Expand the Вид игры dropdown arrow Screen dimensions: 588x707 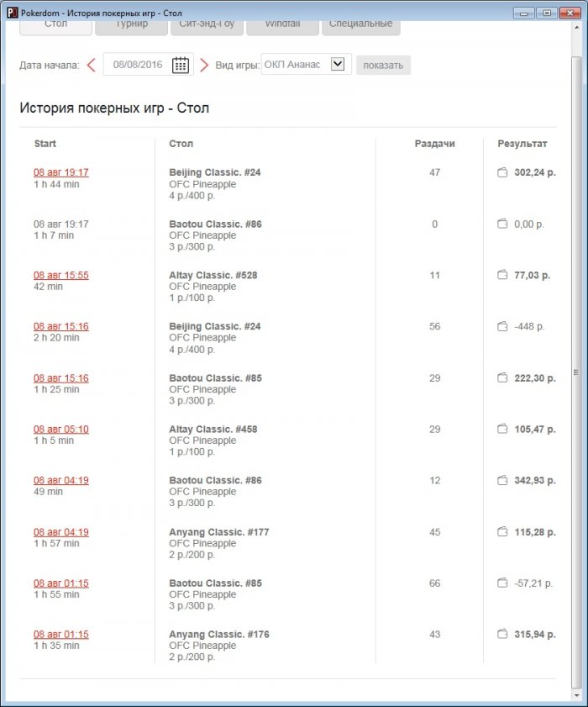coord(338,64)
